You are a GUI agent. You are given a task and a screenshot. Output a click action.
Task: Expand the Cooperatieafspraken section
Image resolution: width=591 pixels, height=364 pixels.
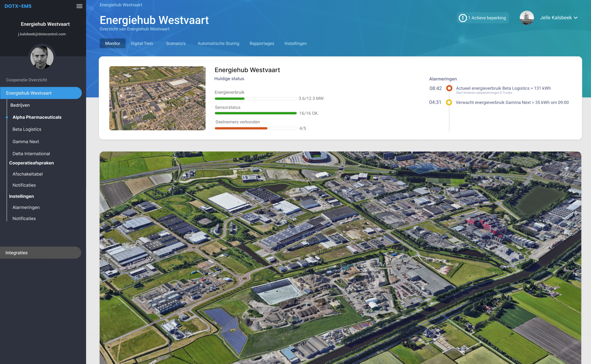pos(31,163)
